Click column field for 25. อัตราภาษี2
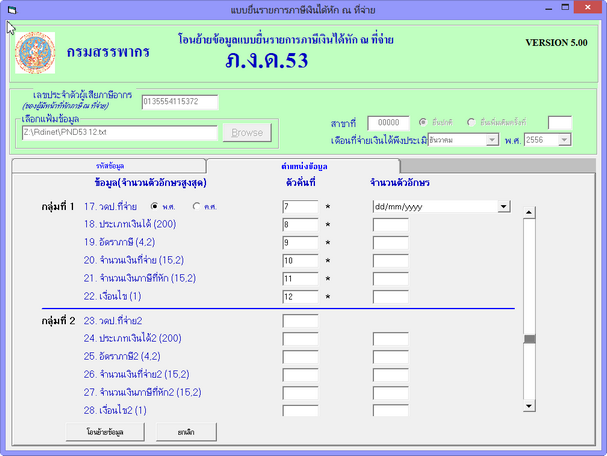This screenshot has height=456, width=607. (300, 357)
